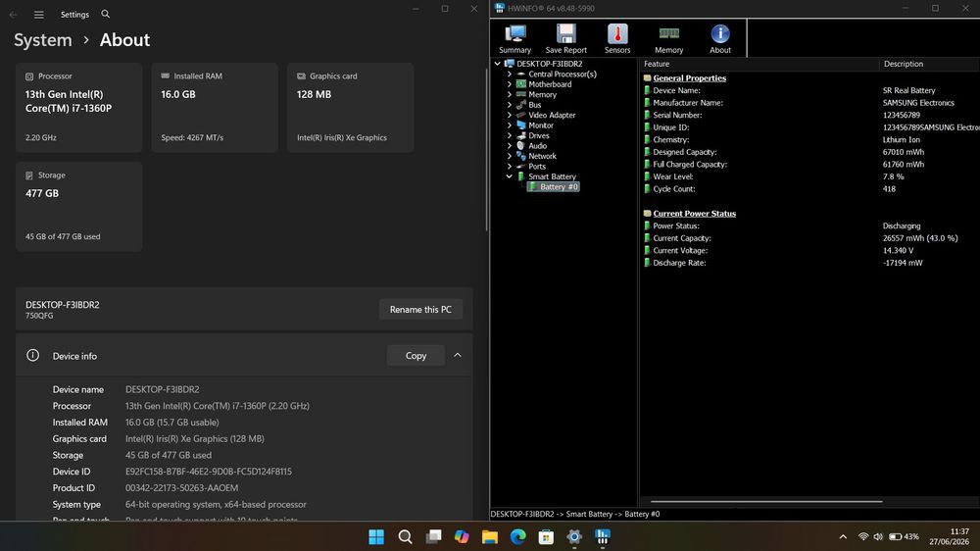Select Network in the hardware tree

(542, 156)
